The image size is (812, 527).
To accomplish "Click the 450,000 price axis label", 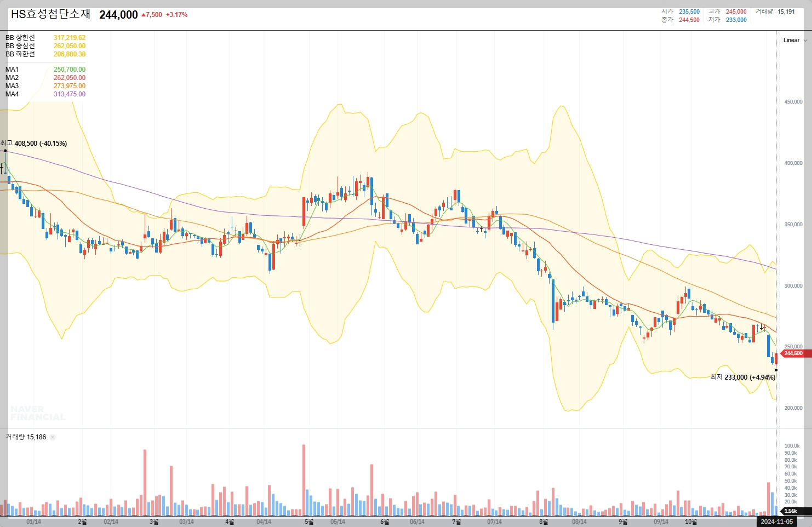I will [x=793, y=102].
